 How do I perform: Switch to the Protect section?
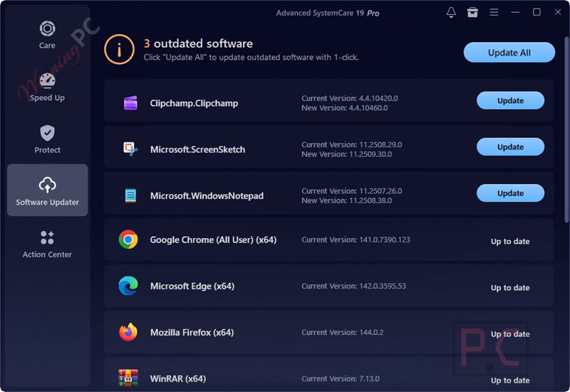pos(47,139)
